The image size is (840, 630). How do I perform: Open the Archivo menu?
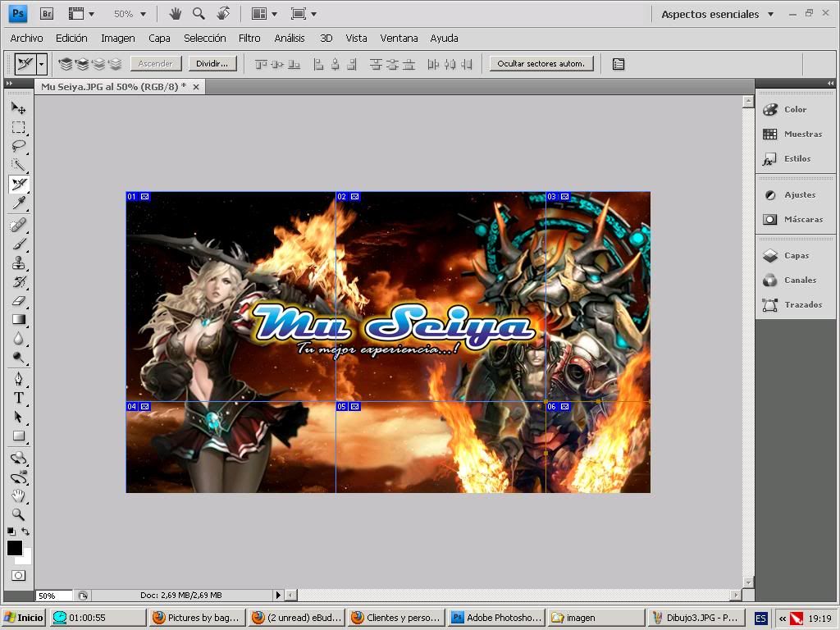(x=26, y=38)
